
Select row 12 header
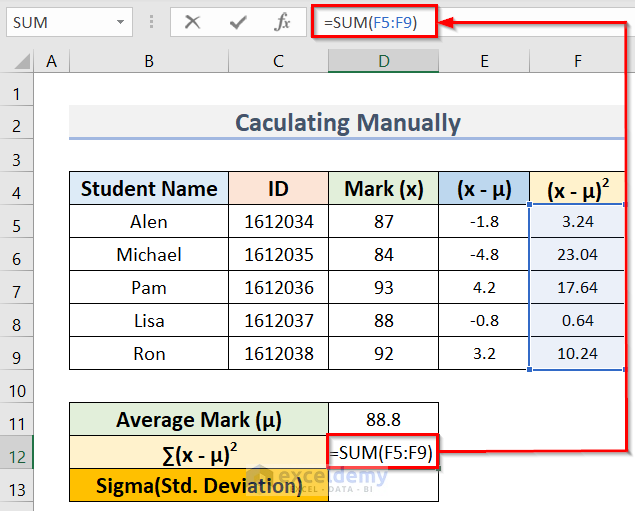point(17,453)
